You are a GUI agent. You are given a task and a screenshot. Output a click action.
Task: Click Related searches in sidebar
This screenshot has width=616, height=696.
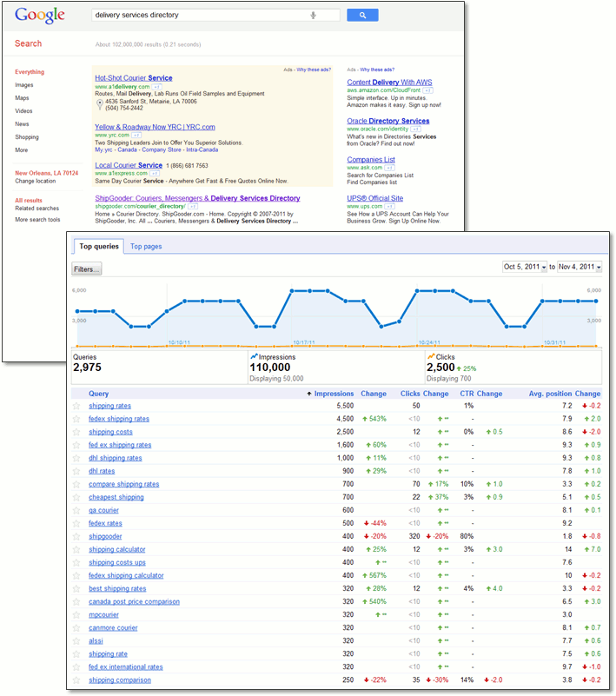[36, 209]
